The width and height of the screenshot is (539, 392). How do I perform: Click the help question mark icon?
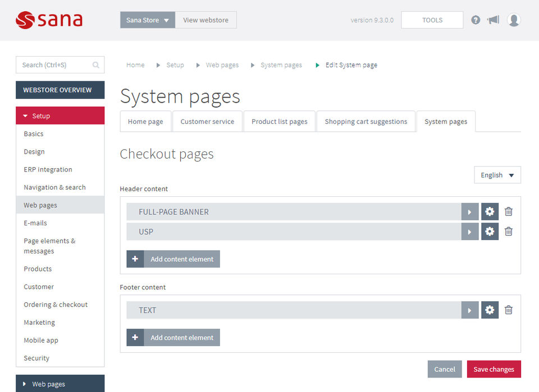point(476,20)
